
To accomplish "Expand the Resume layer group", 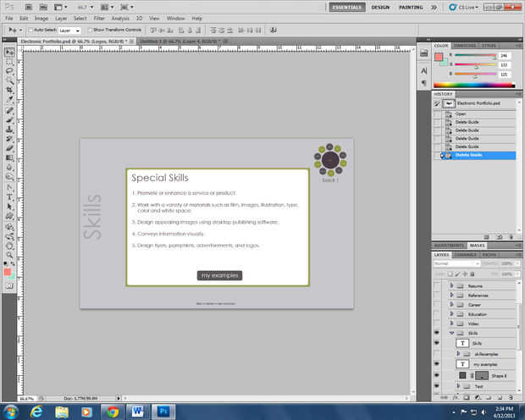I will pyautogui.click(x=452, y=286).
